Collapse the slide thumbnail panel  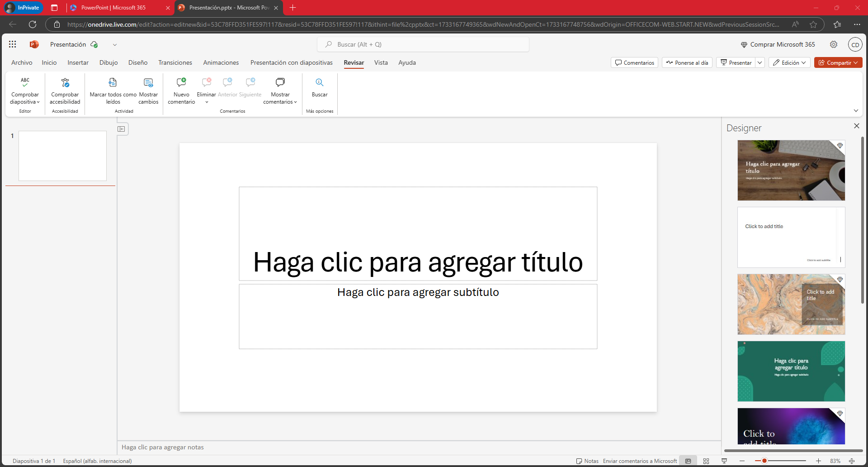[x=121, y=129]
